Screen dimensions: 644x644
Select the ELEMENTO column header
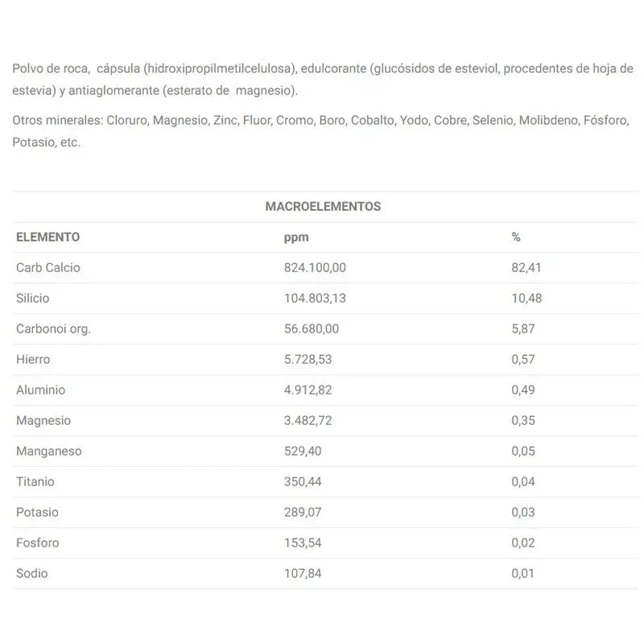pos(48,237)
